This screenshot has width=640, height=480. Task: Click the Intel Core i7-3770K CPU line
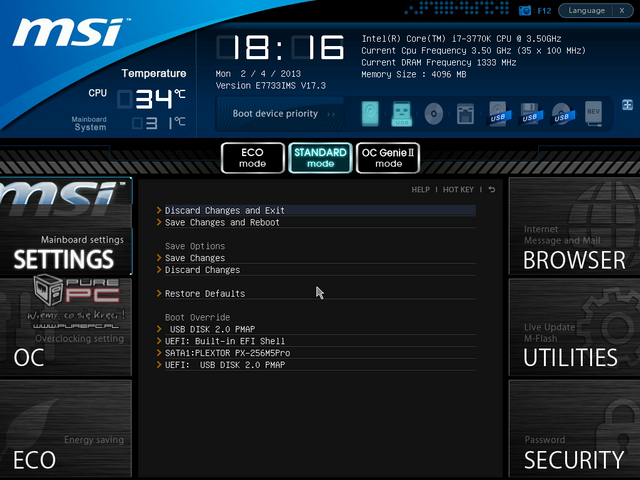pos(461,39)
